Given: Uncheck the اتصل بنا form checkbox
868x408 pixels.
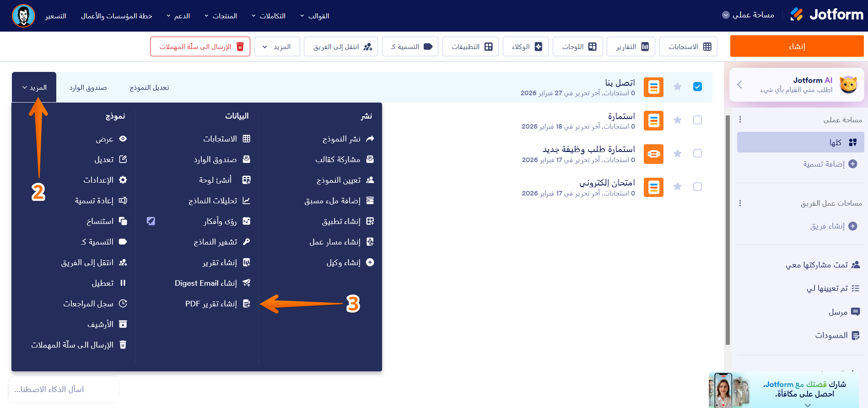Looking at the screenshot, I should click(x=697, y=87).
